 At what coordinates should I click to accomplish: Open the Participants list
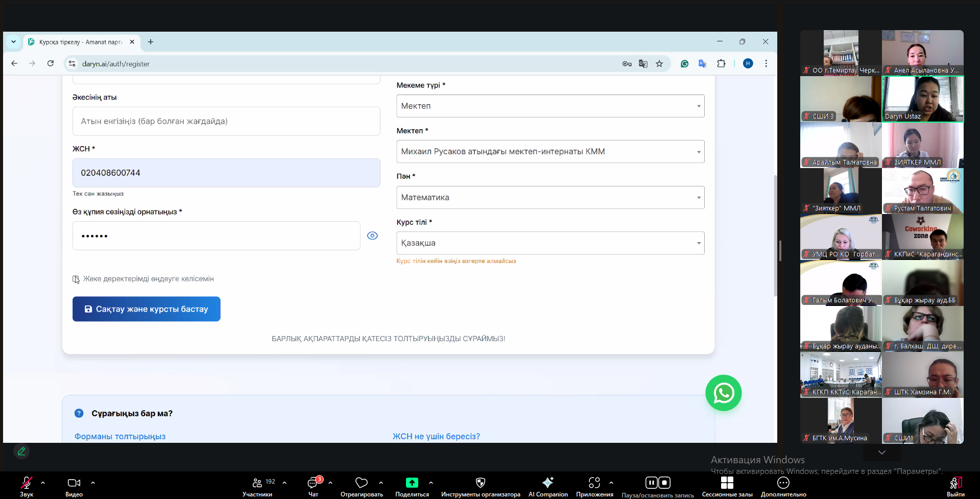point(257,483)
